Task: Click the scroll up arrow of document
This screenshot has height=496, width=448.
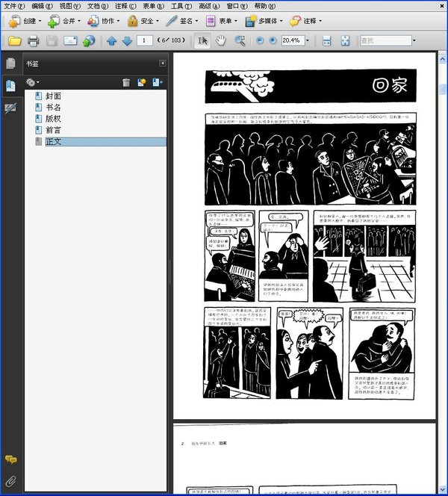Action: [442, 59]
